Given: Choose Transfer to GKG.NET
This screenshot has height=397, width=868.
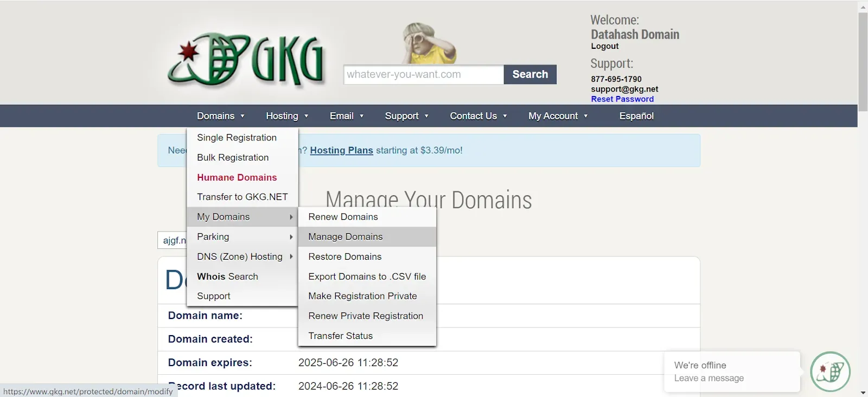Looking at the screenshot, I should click(x=242, y=197).
